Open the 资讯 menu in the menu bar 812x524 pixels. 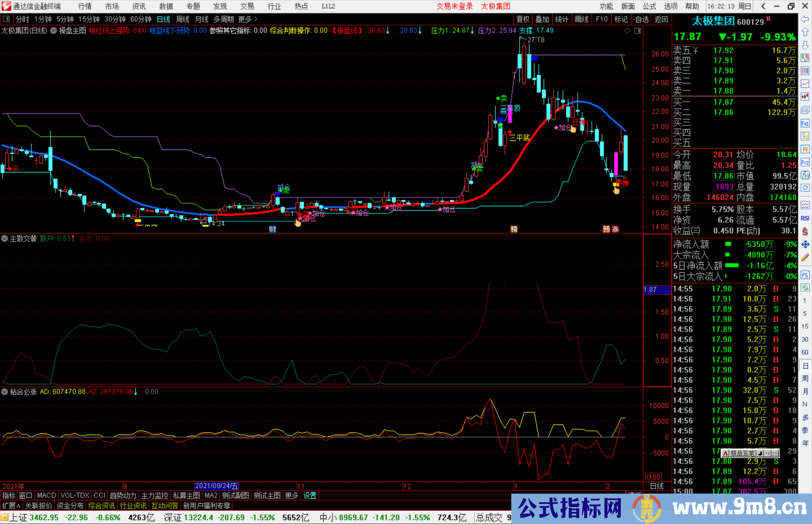coord(138,6)
